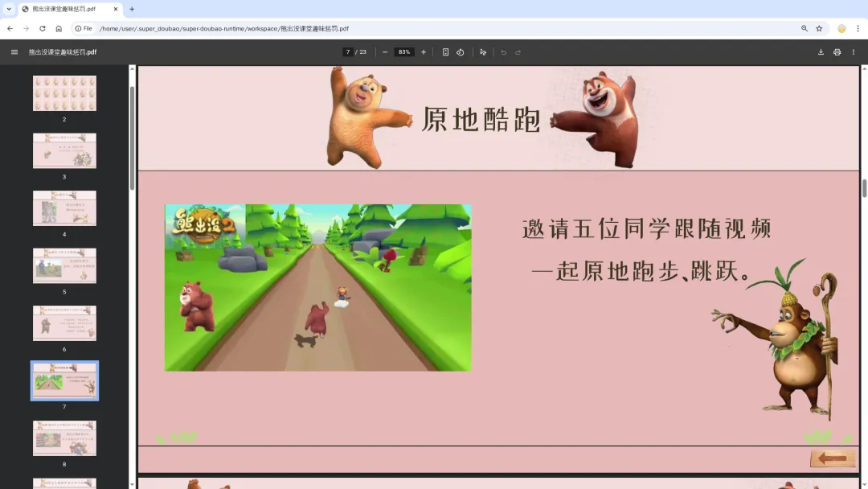Select the 熊出没课堂趣味惩罚.pdf browser tab

pos(70,9)
